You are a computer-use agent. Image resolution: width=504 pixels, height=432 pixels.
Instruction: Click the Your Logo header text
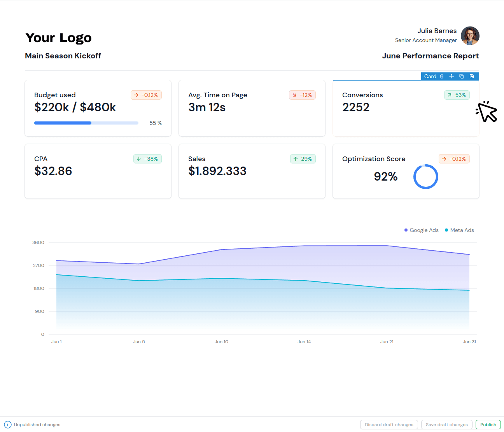(59, 38)
